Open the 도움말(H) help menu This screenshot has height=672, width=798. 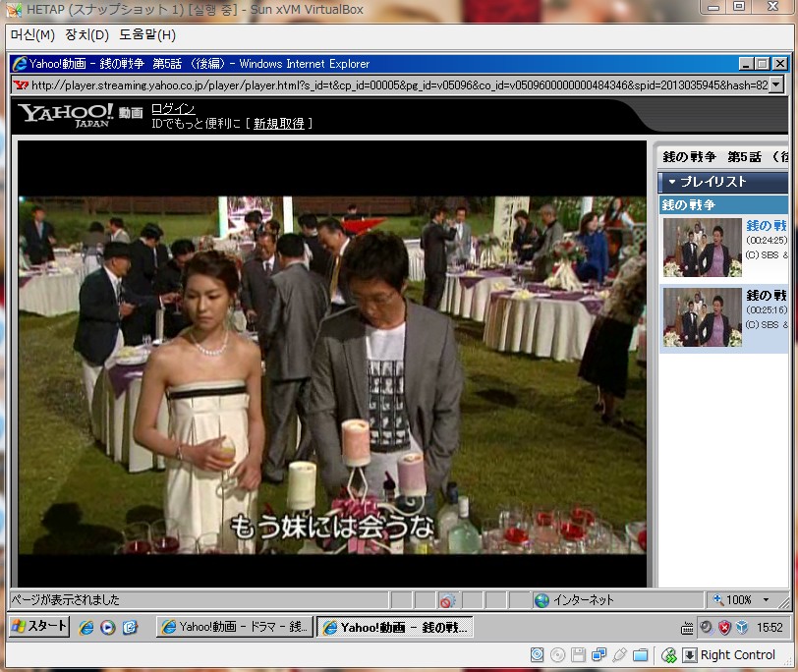click(x=147, y=35)
